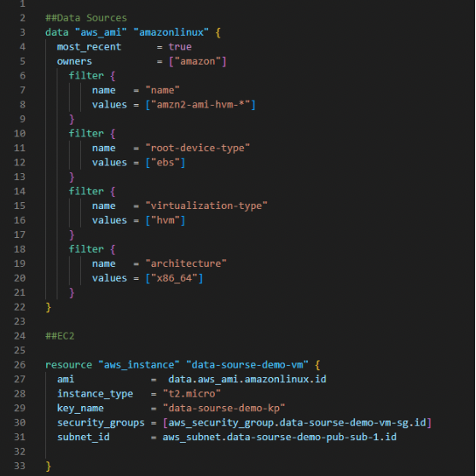
Task: Click the ##EC2 comment
Action: (x=60, y=336)
